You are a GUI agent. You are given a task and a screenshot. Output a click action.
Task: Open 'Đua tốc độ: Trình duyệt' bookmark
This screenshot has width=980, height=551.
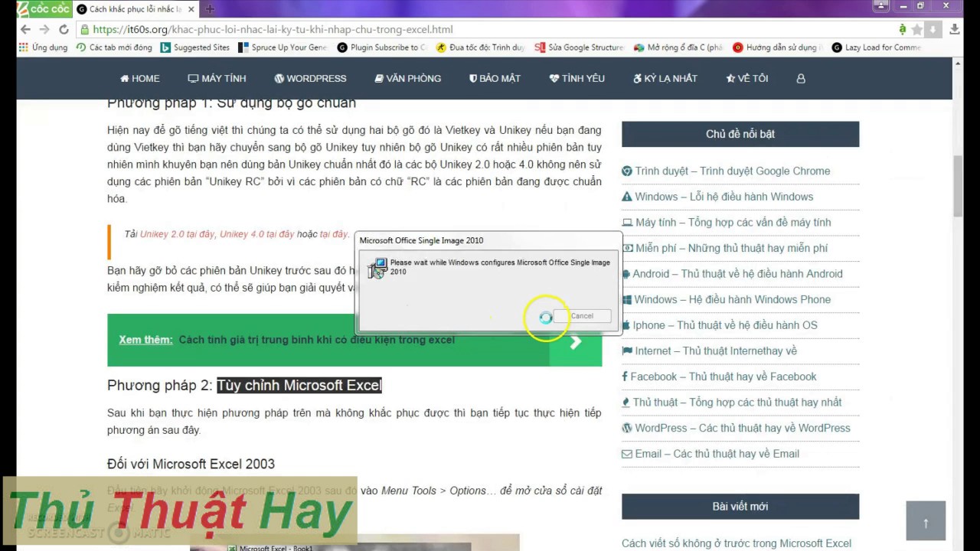tap(480, 47)
